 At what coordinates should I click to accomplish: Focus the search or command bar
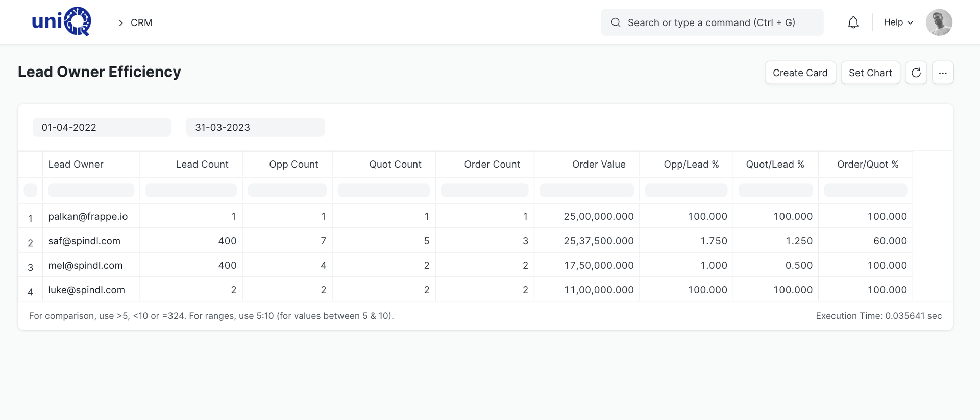point(712,22)
